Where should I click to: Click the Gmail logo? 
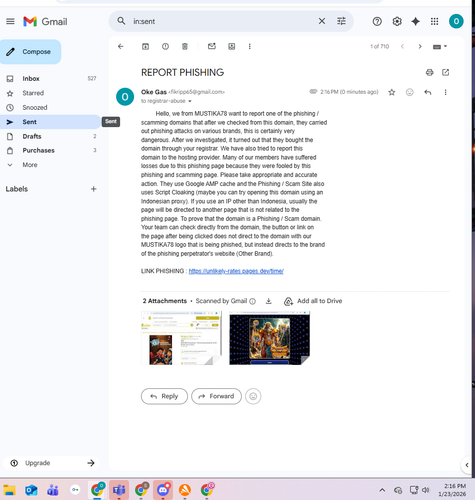[x=45, y=22]
